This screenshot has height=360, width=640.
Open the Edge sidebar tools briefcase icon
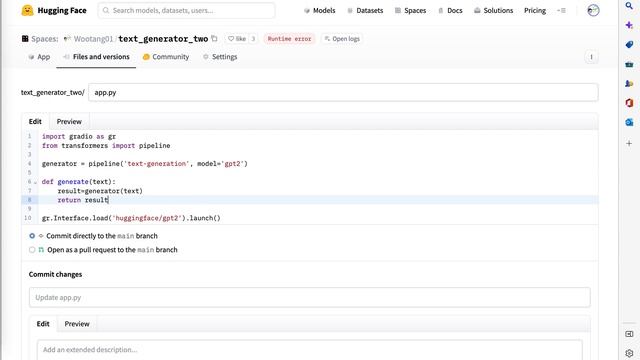point(629,64)
